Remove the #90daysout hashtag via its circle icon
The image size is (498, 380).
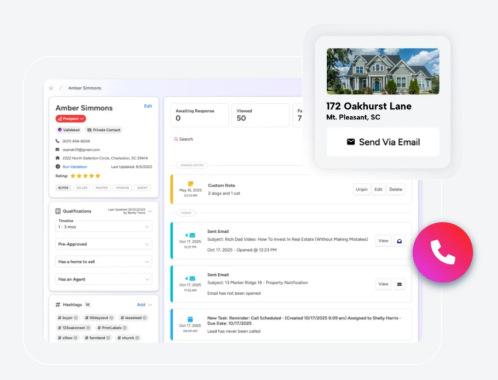pos(111,318)
